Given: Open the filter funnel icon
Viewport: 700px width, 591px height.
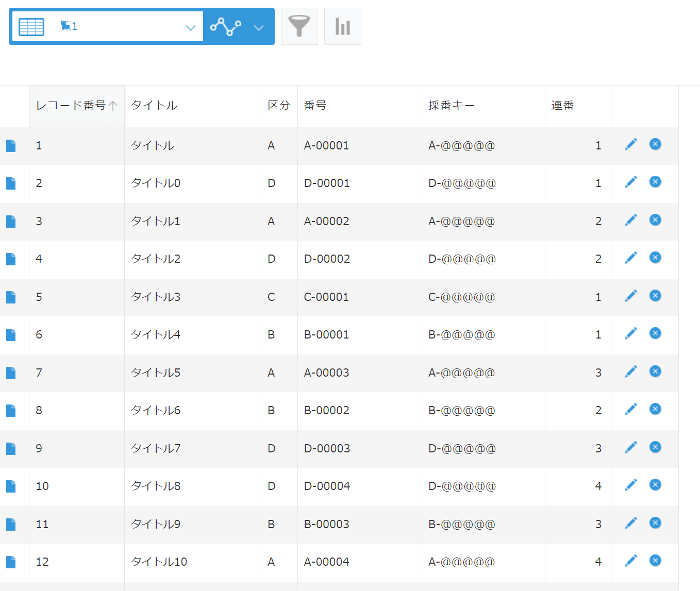Looking at the screenshot, I should [299, 26].
